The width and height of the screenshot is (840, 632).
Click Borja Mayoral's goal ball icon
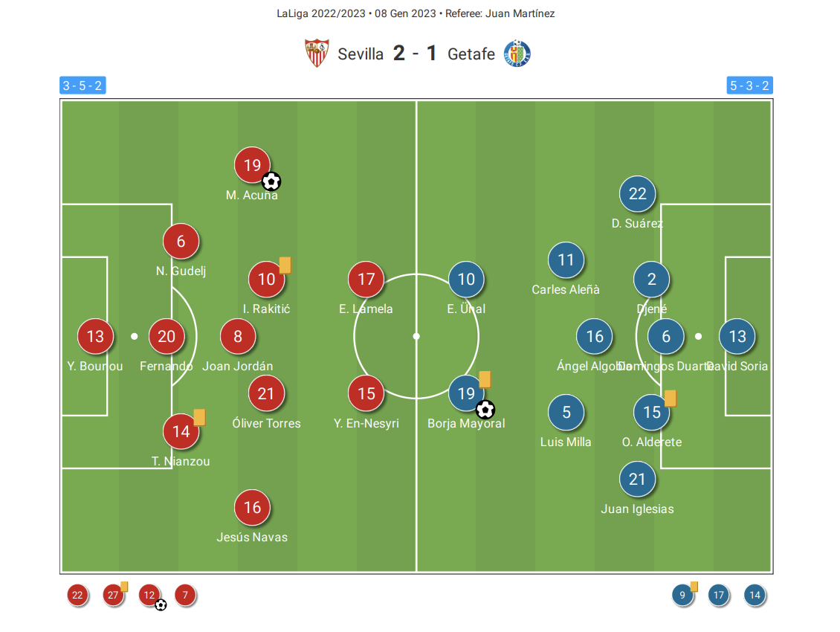tap(485, 410)
